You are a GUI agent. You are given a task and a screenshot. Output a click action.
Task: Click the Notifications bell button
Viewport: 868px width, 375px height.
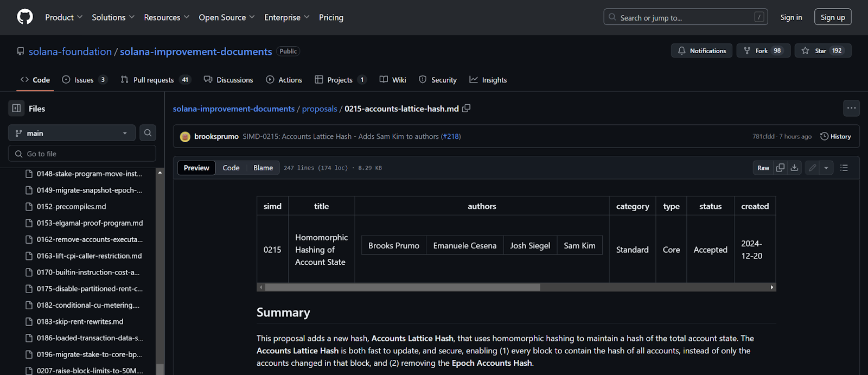(702, 50)
